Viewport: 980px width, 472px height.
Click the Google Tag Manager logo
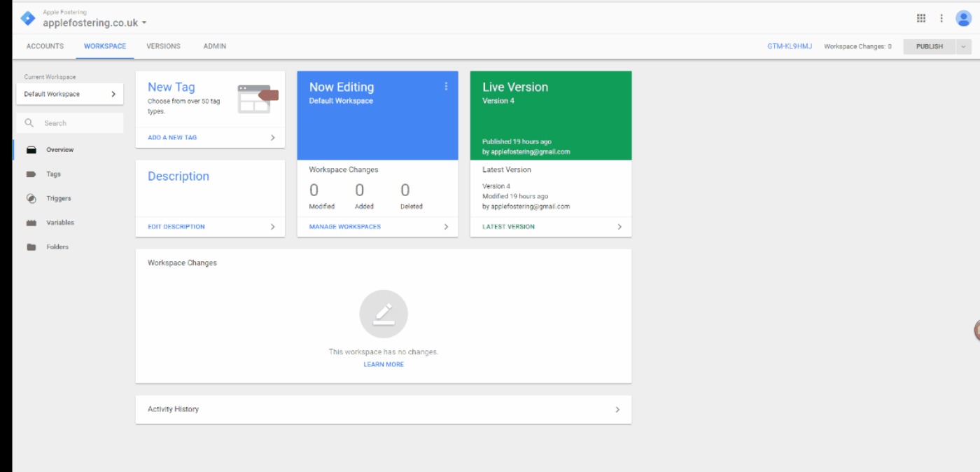click(27, 18)
